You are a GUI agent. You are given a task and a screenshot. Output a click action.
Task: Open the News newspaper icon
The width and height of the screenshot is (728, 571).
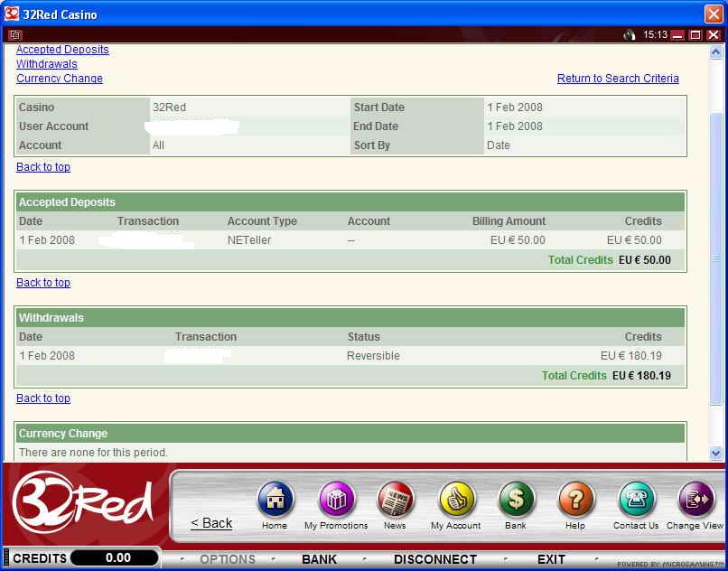(x=396, y=500)
